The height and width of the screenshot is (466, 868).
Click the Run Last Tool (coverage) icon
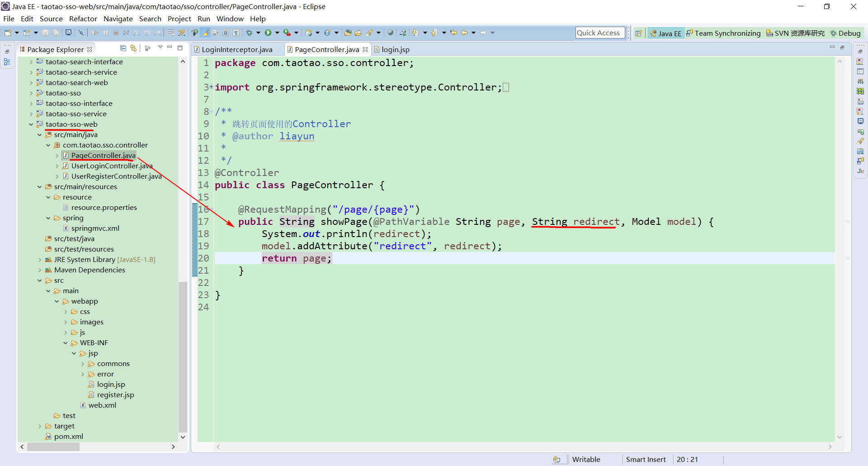point(287,33)
